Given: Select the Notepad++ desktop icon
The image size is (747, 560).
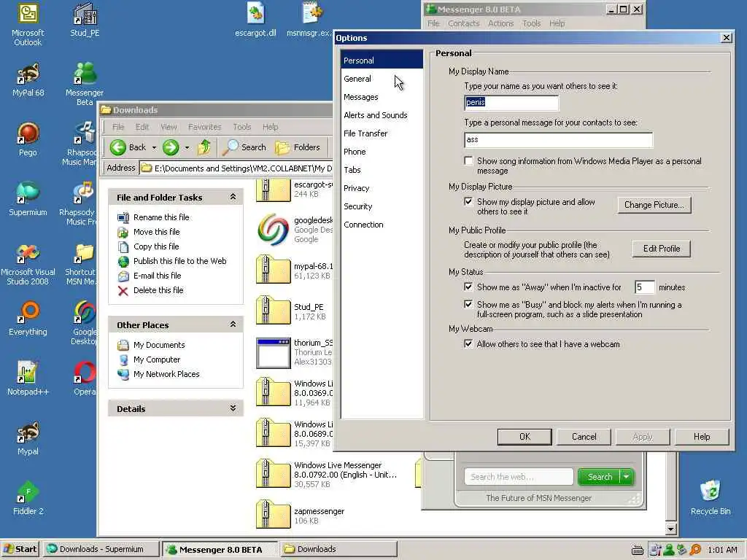Looking at the screenshot, I should click(28, 378).
